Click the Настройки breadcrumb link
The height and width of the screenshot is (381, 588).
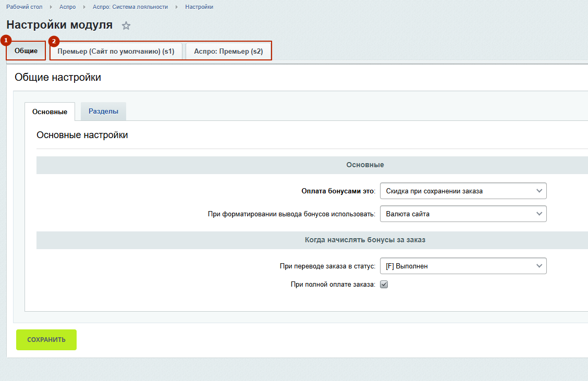click(x=199, y=7)
